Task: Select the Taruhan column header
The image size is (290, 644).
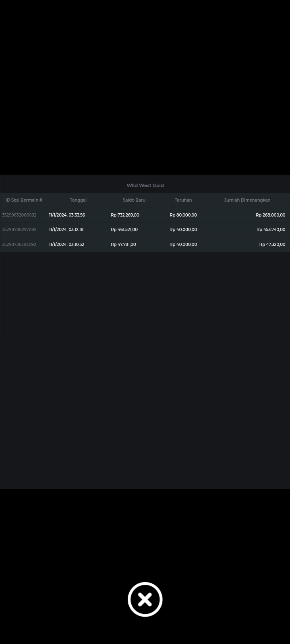Action: click(183, 200)
